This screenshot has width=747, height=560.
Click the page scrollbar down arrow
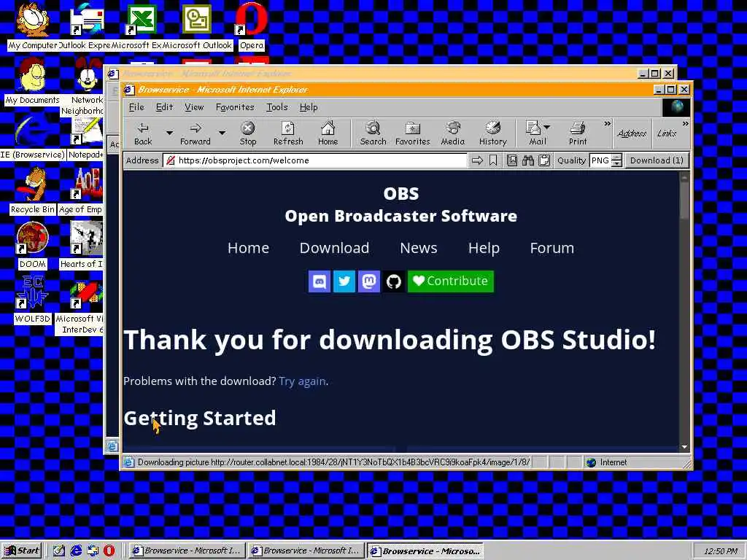pos(684,447)
